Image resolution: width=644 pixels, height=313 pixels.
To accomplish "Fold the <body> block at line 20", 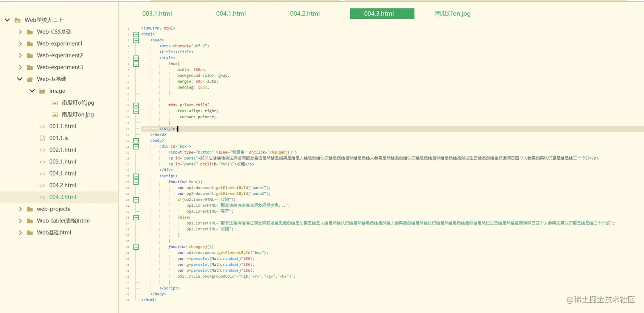I will click(x=136, y=140).
